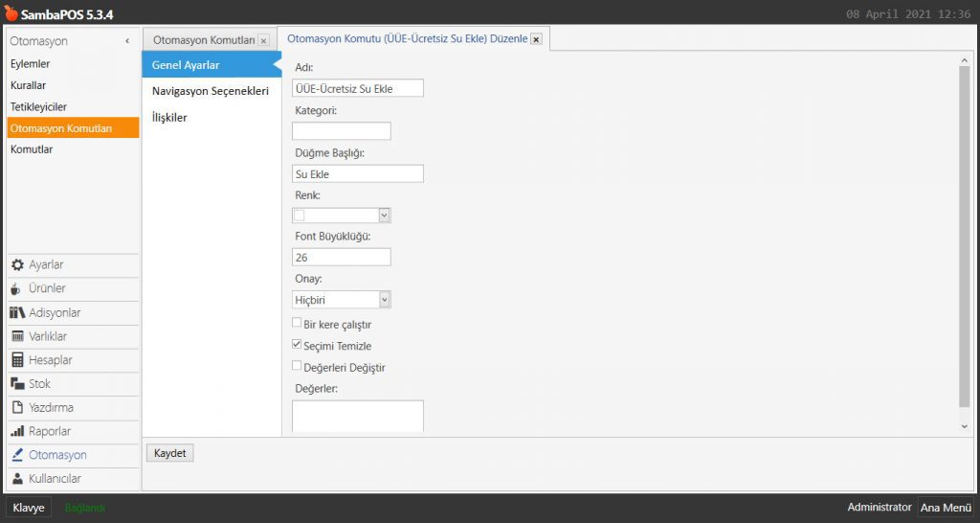Viewport: 980px width, 523px height.
Task: Open Varlıklar via its sidebar icon
Action: click(17, 337)
